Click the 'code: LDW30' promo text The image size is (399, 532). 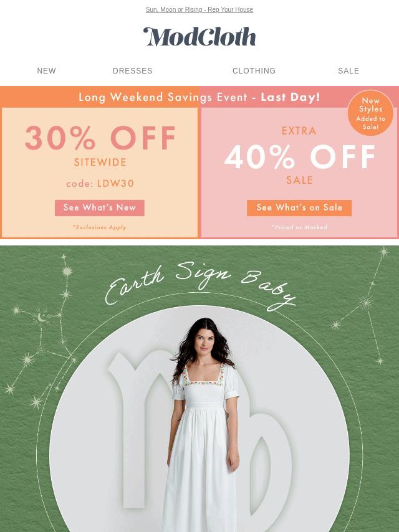(100, 184)
